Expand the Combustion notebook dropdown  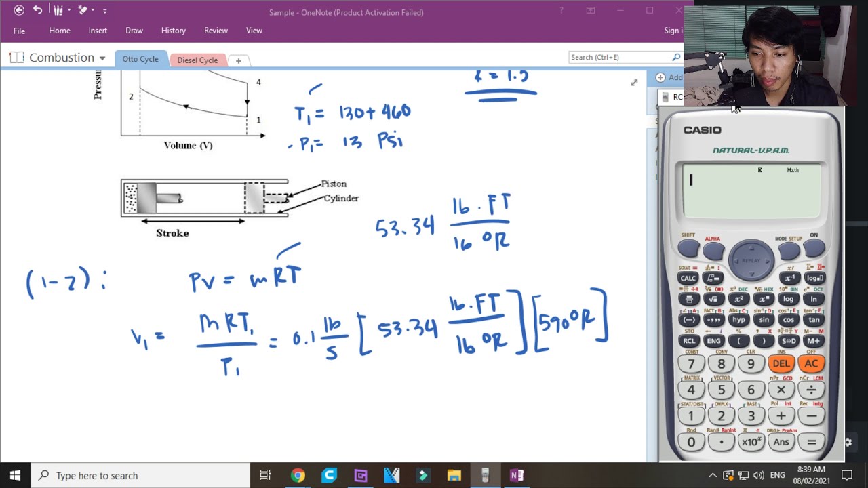[102, 58]
